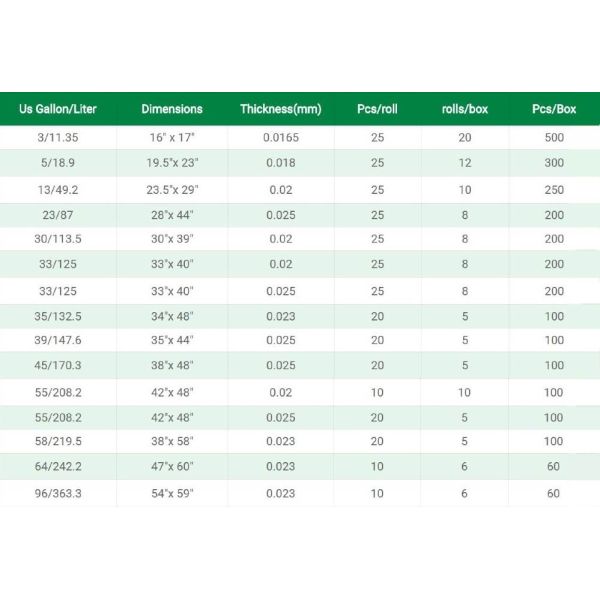Select the 500 Pcs/Box cell

(x=554, y=137)
